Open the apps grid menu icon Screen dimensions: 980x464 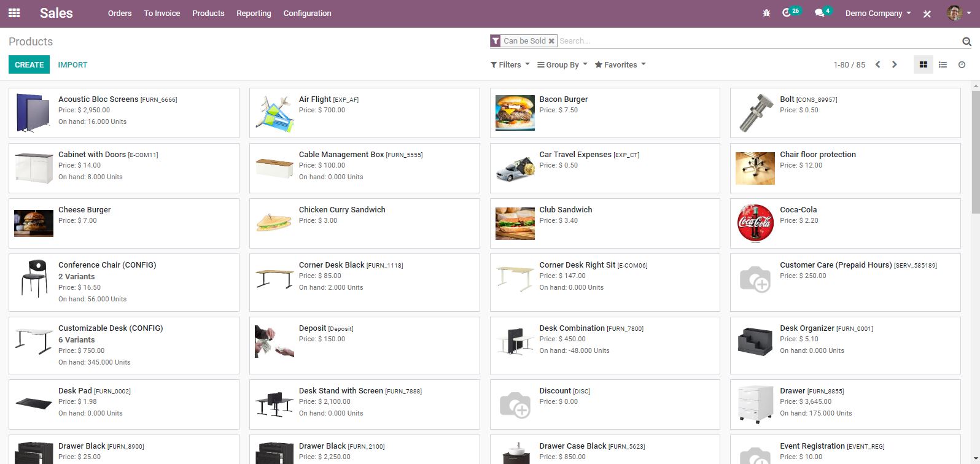click(x=14, y=13)
